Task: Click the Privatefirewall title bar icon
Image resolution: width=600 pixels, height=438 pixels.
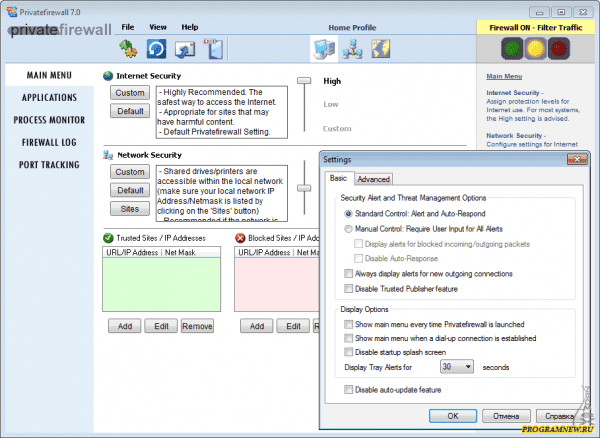Action: [x=12, y=12]
